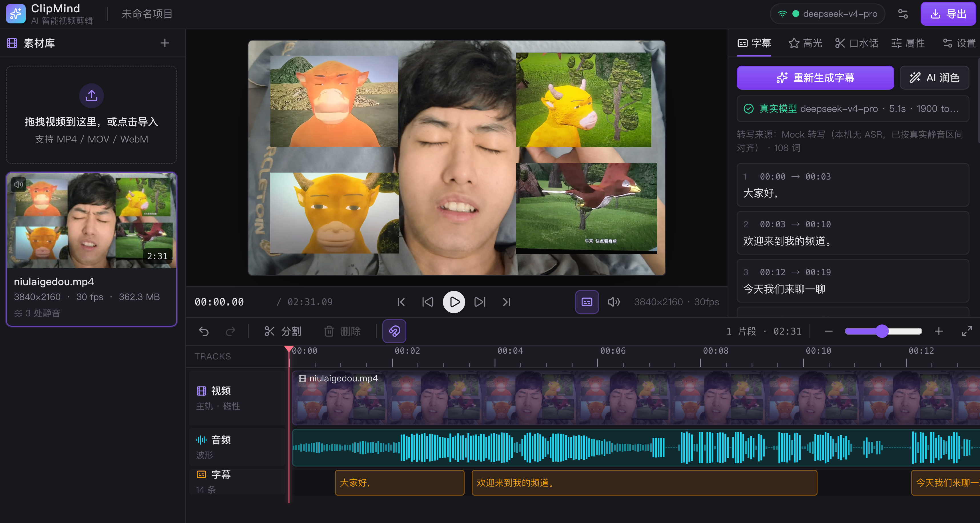Image resolution: width=980 pixels, height=523 pixels.
Task: Click the 导出 export button
Action: (x=948, y=14)
